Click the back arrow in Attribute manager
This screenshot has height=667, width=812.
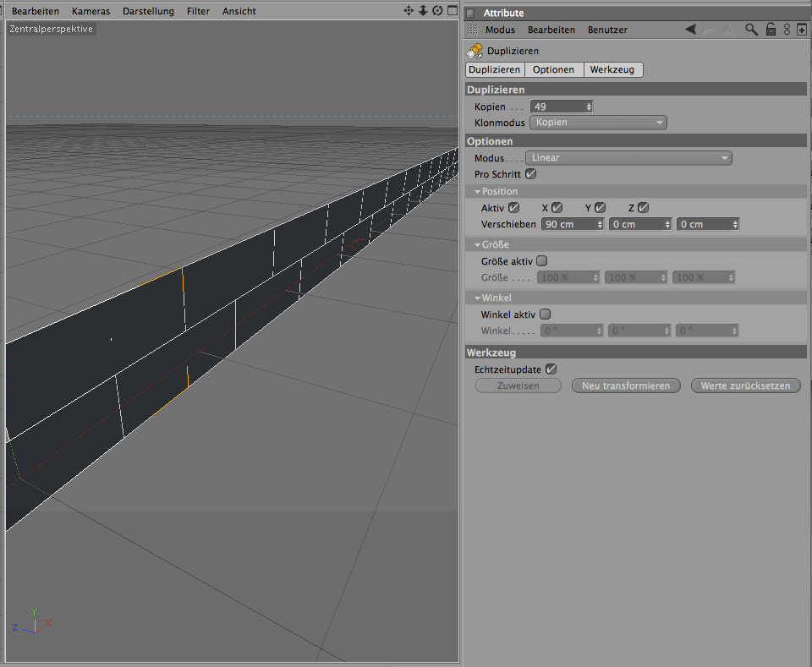(690, 30)
